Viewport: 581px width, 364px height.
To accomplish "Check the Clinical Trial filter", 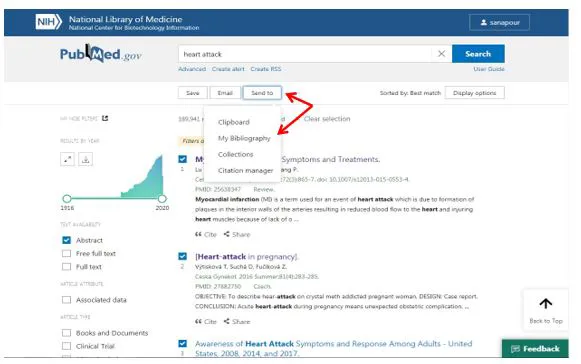I will click(66, 346).
